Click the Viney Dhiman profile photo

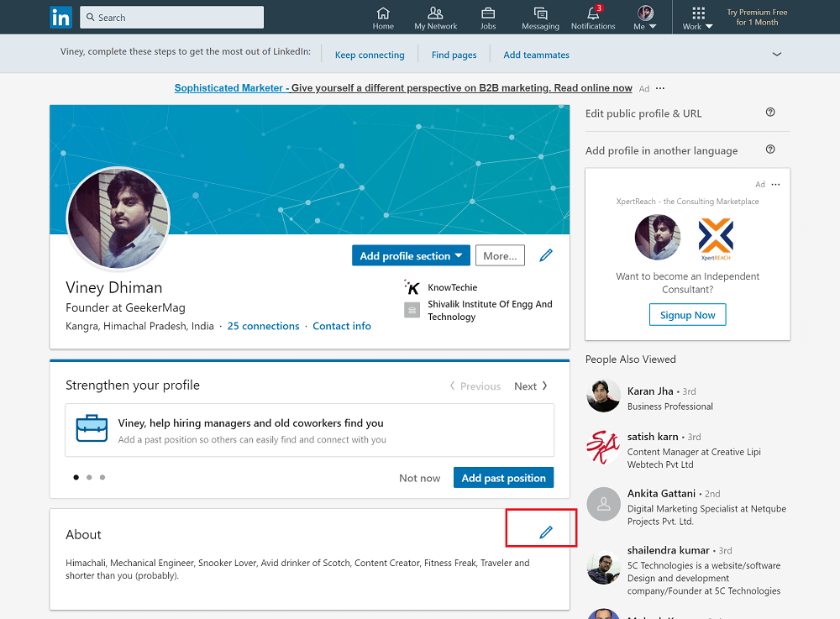point(118,218)
